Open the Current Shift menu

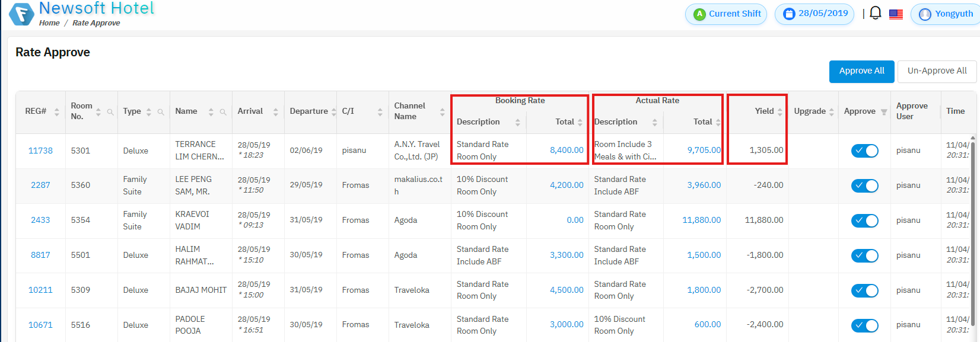pos(726,14)
